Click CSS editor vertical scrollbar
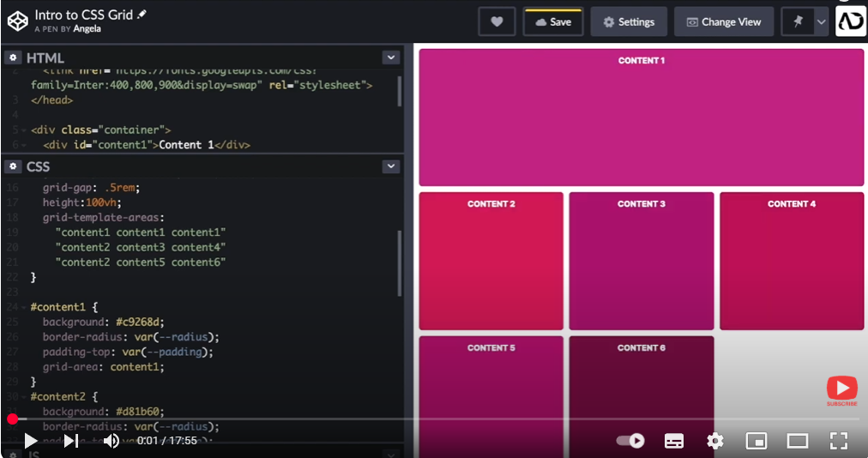This screenshot has height=458, width=868. (x=399, y=263)
